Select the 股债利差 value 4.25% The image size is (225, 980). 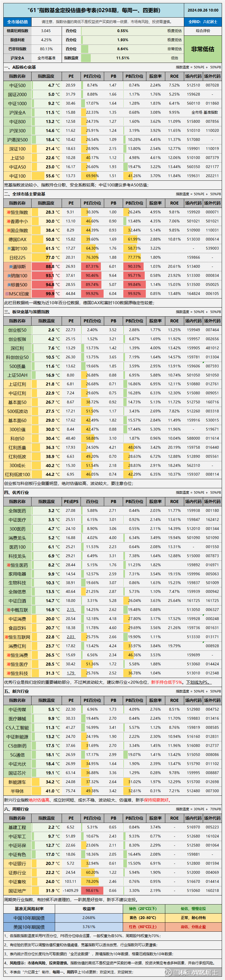(x=46, y=40)
